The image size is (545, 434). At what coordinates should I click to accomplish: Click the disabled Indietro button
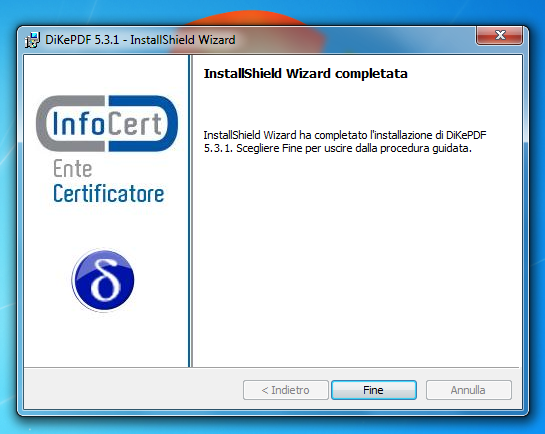click(285, 390)
